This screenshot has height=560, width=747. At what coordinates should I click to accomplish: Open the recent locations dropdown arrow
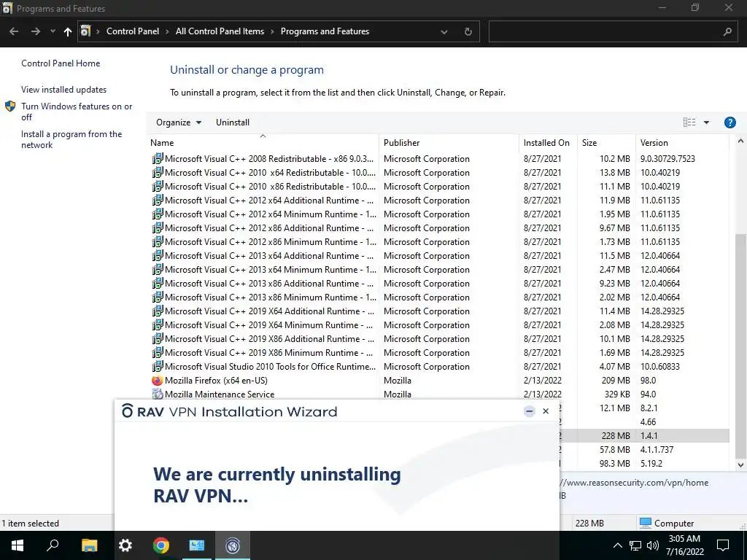pyautogui.click(x=53, y=31)
